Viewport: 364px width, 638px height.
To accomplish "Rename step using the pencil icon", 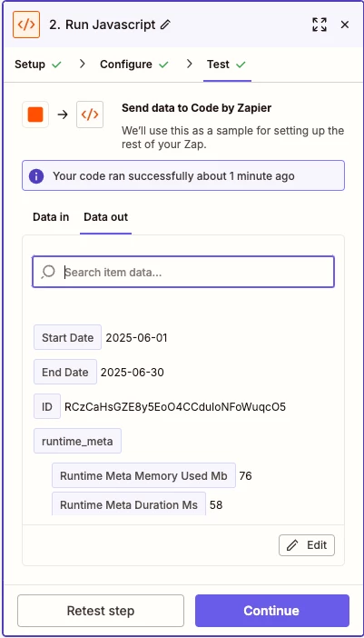I will coord(165,25).
